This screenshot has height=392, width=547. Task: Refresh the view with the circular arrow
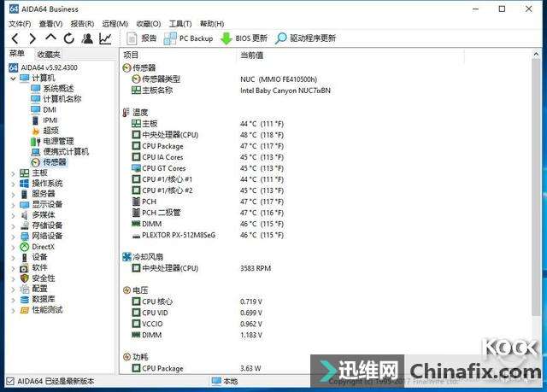click(68, 38)
